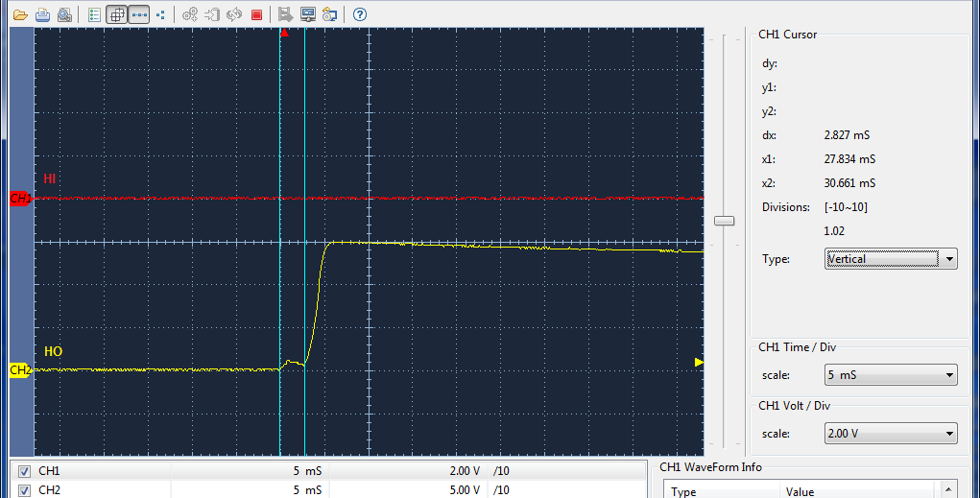The width and height of the screenshot is (980, 498).
Task: Open print preview
Action: click(x=64, y=14)
